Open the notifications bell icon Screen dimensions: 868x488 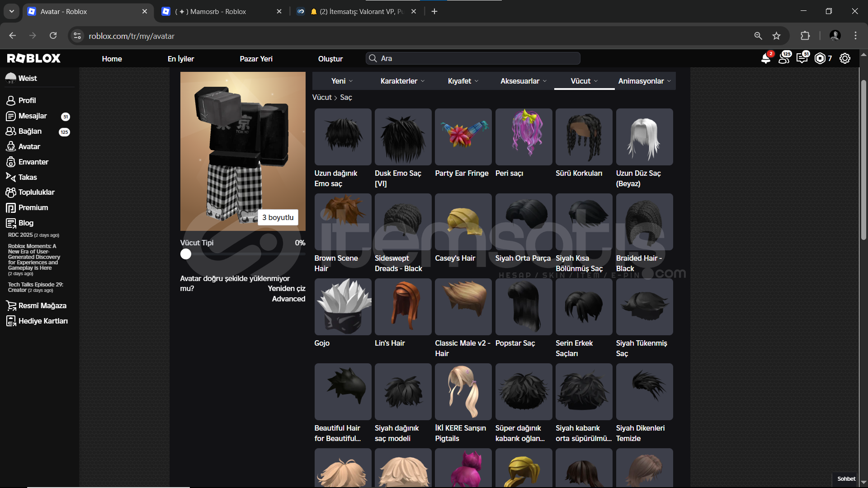(766, 58)
